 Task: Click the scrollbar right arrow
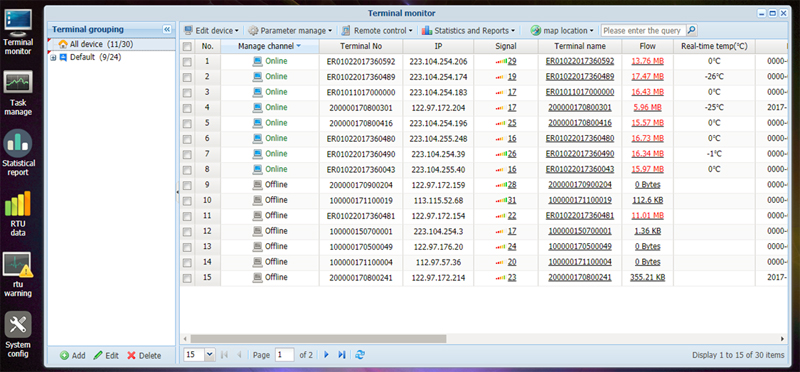click(782, 339)
